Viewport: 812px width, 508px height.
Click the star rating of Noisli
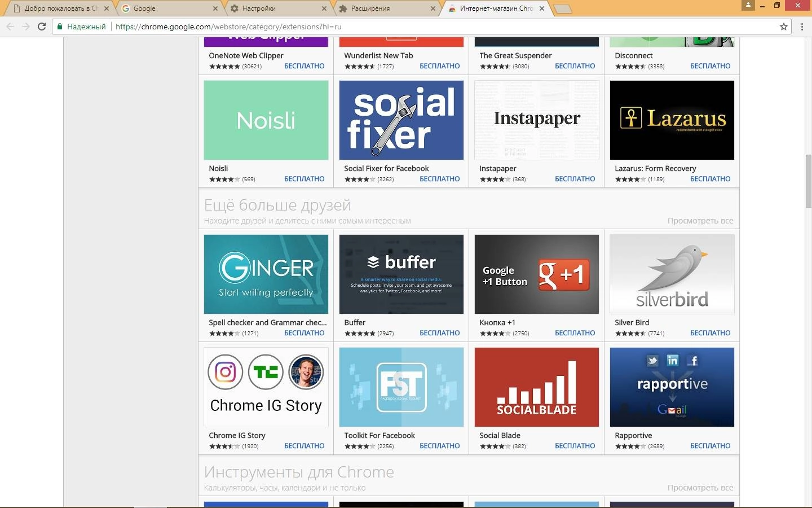tap(224, 179)
